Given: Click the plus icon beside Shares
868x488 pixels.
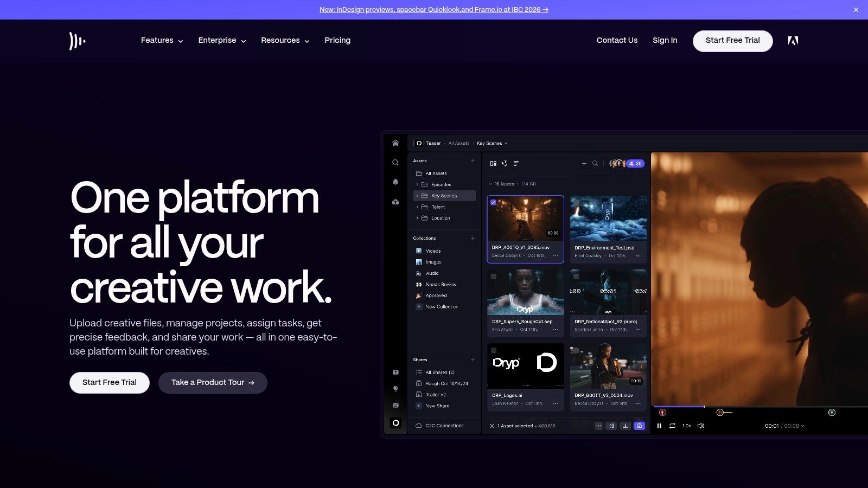Looking at the screenshot, I should coord(473,359).
